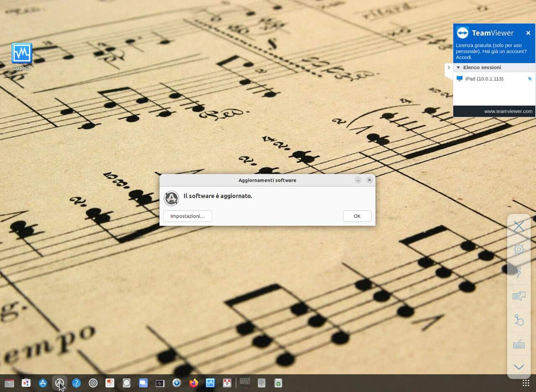
Task: Click the Licenza gratuita account message
Action: pyautogui.click(x=491, y=51)
